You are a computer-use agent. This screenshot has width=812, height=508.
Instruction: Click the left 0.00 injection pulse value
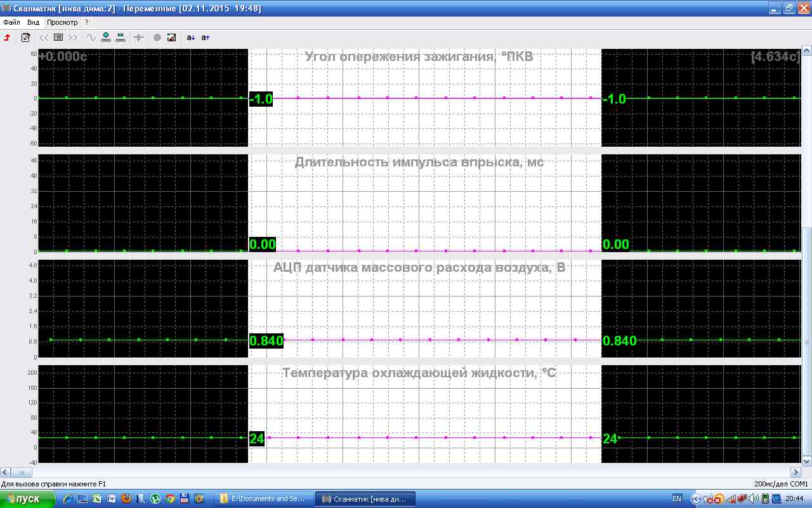[263, 244]
